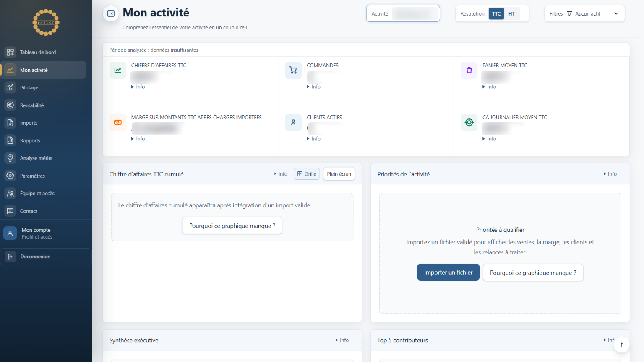Click the Marge sur montants TTC cash icon
Viewport: 644px width, 362px height.
point(118,122)
